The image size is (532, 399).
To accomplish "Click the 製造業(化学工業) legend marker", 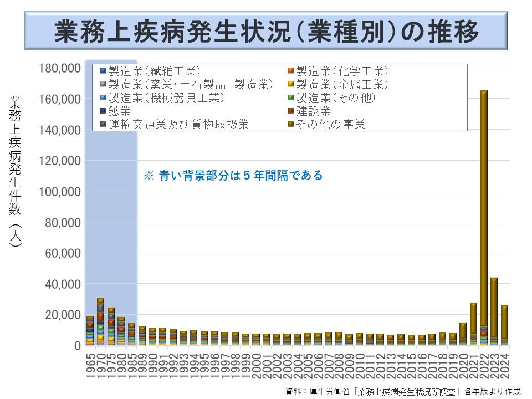I will (289, 71).
